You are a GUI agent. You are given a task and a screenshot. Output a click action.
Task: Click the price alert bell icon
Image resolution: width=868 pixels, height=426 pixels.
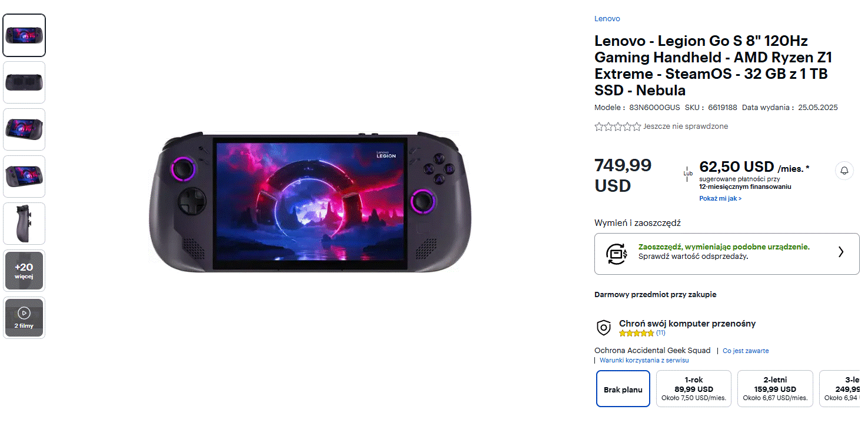click(844, 171)
